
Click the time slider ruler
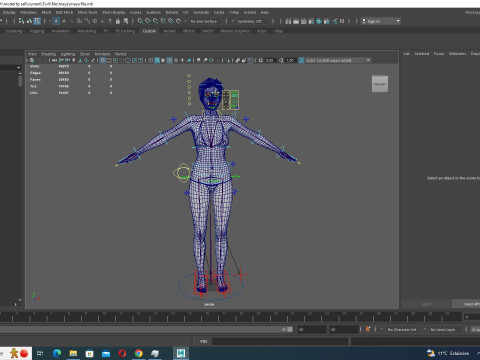[230, 316]
